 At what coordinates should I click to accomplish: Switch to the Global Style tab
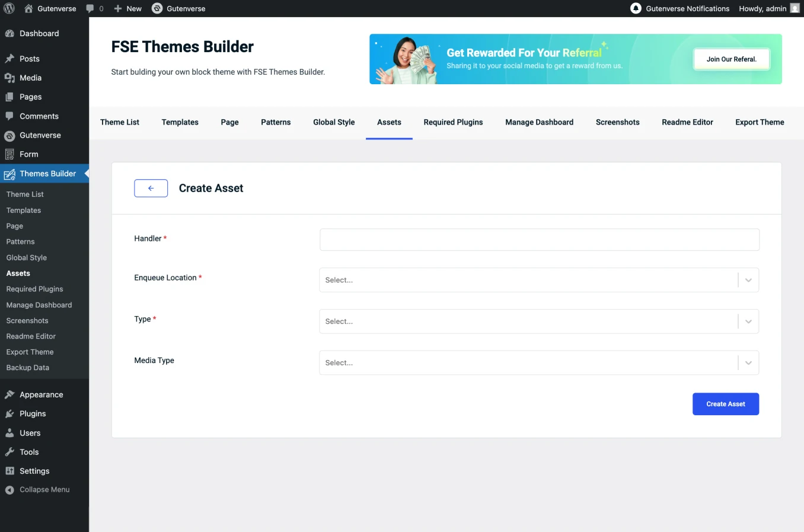[x=334, y=122]
